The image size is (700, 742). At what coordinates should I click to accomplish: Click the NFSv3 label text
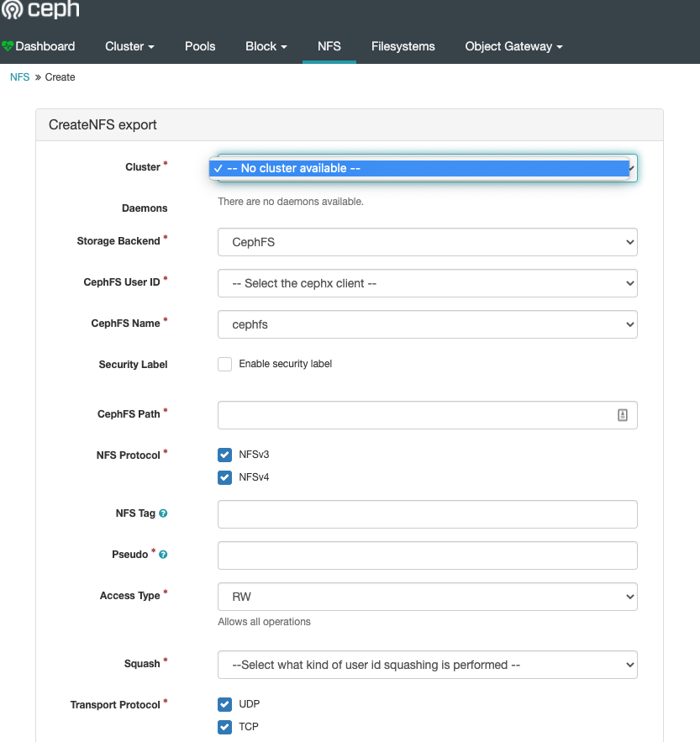coord(254,455)
